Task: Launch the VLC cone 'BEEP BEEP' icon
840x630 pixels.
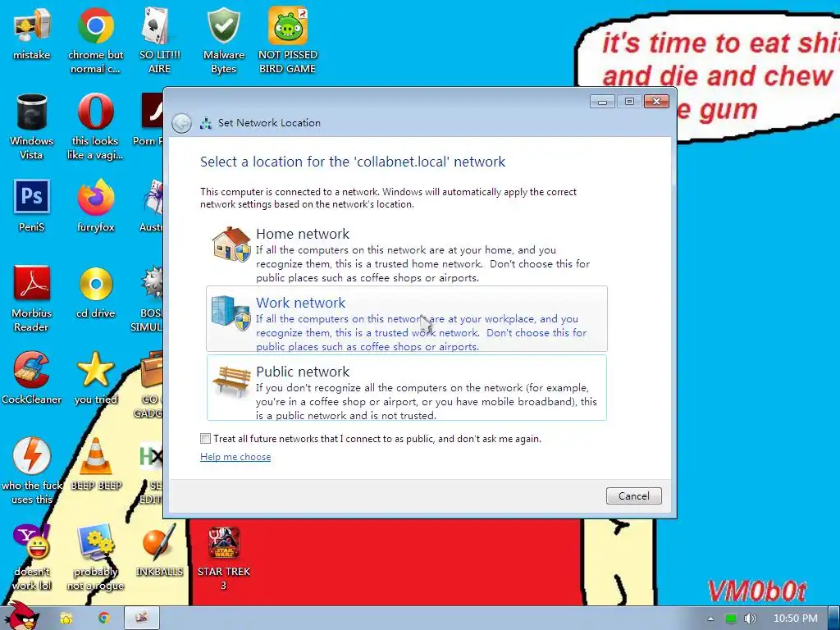Action: click(x=95, y=464)
